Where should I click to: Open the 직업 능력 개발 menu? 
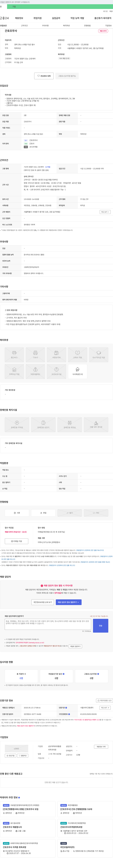tap(77, 18)
